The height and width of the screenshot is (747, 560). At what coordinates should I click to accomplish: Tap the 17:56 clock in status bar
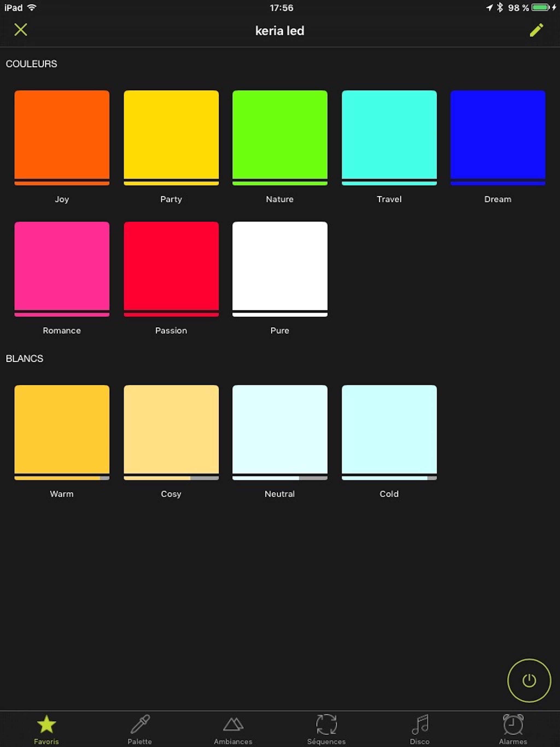point(281,8)
